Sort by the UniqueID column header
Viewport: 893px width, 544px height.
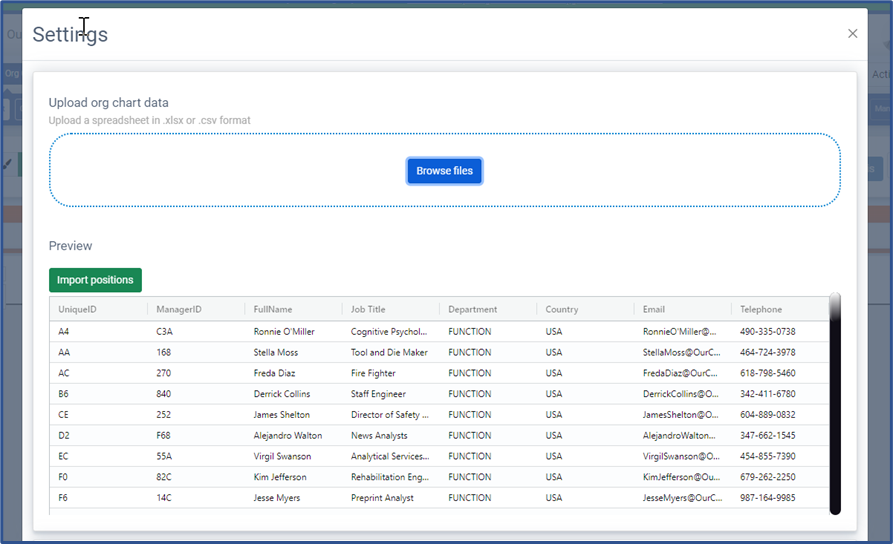tap(78, 310)
